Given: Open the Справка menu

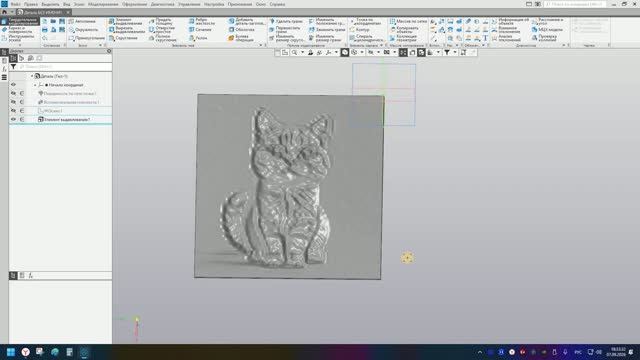Looking at the screenshot, I should [277, 4].
